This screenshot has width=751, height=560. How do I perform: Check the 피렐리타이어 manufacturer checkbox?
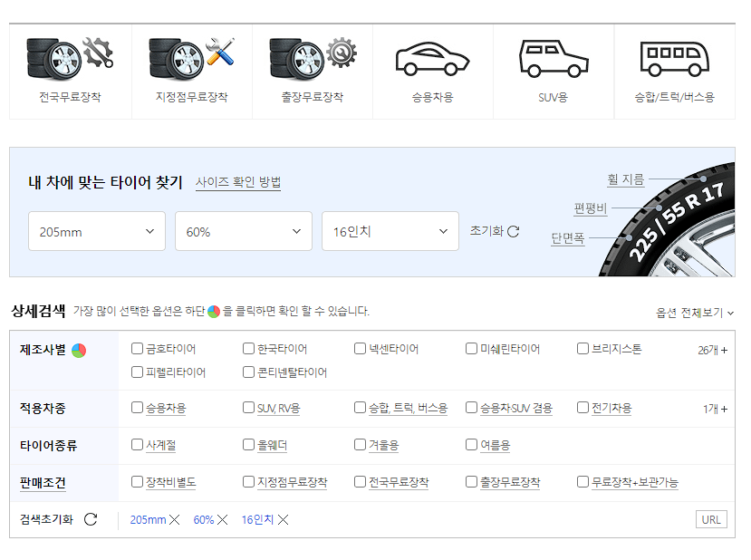[x=137, y=372]
